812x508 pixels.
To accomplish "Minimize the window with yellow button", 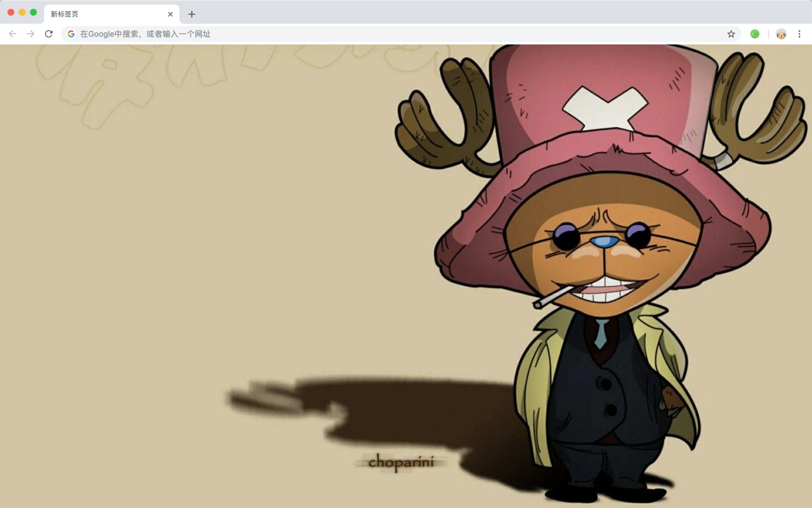I will point(22,13).
